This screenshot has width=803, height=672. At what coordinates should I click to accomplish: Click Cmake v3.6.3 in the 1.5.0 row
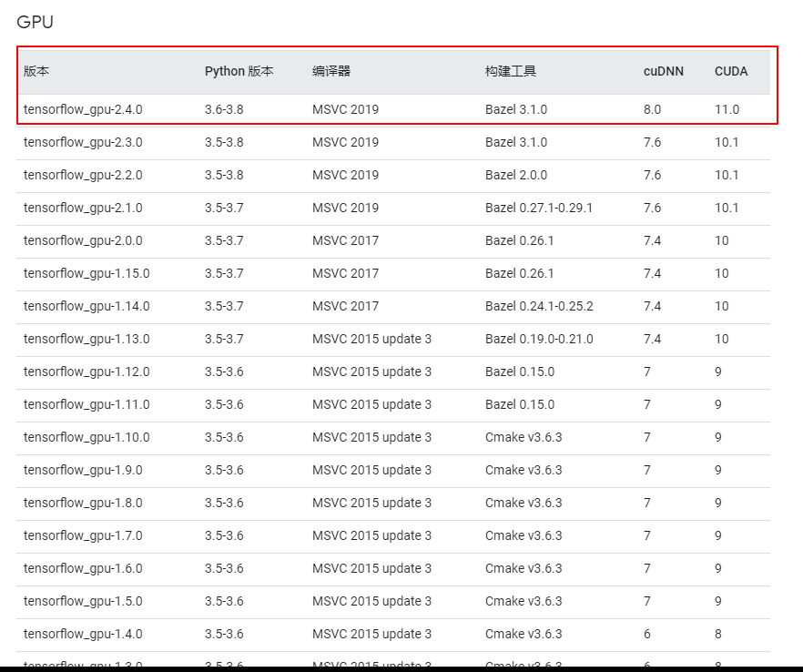[523, 601]
